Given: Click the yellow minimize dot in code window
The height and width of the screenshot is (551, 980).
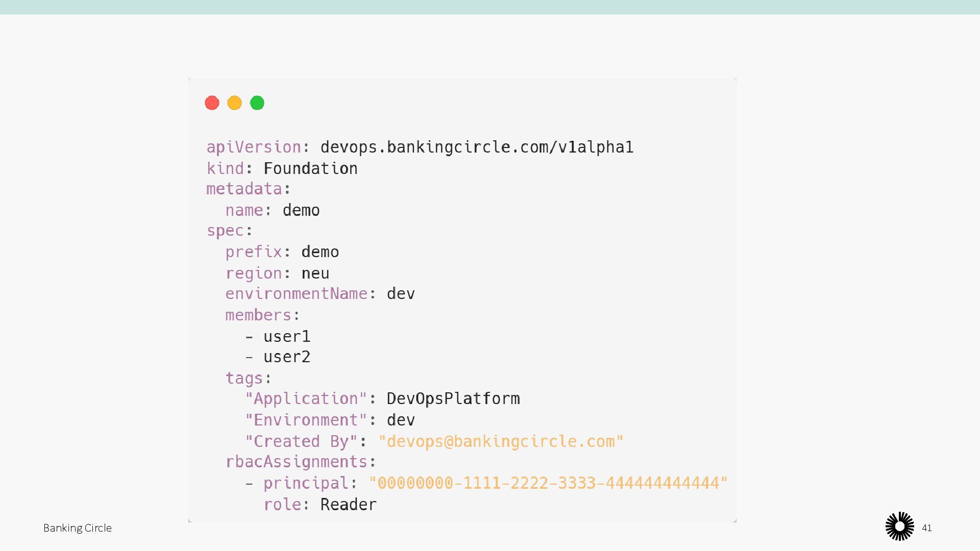Looking at the screenshot, I should point(234,103).
